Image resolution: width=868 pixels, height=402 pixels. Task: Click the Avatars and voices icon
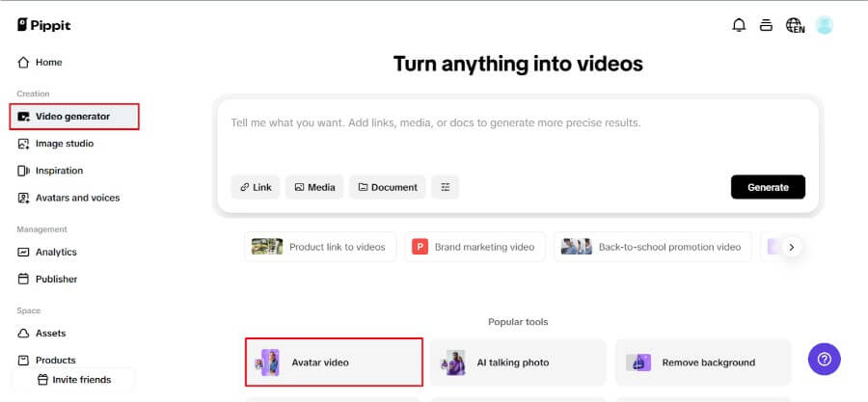tap(23, 198)
